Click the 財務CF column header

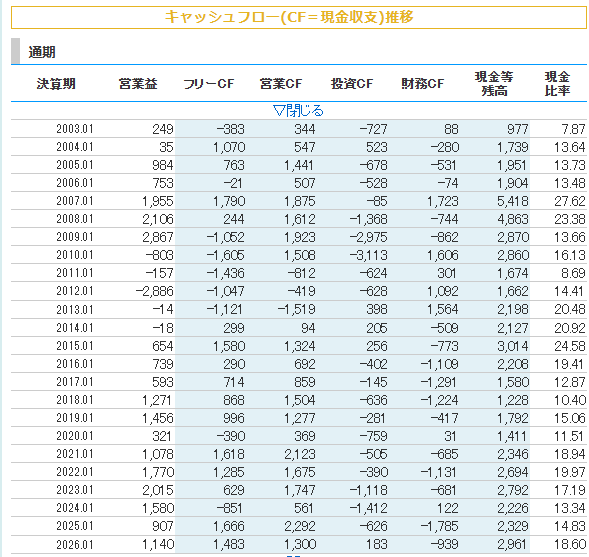pos(423,83)
